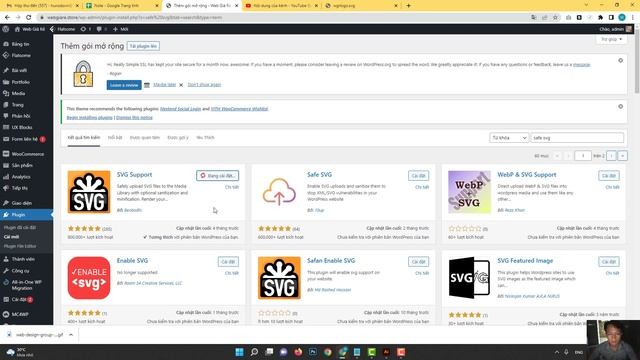640x360 pixels.
Task: Open the Chrome tab search chevron
Action: (587, 5)
